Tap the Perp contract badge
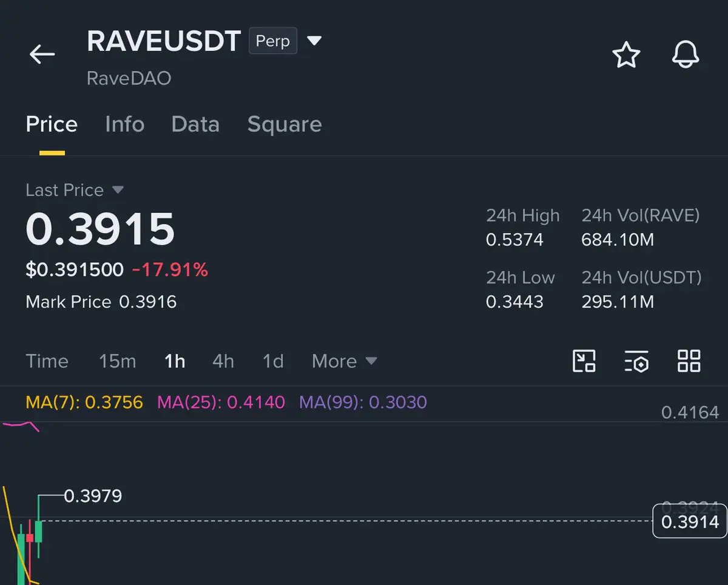 coord(273,41)
